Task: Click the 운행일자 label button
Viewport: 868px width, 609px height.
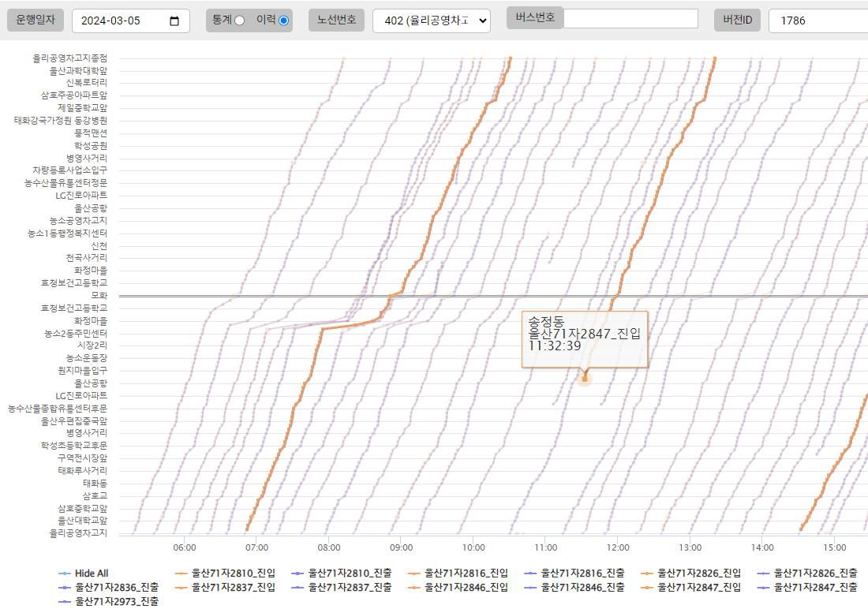Action: click(x=36, y=21)
